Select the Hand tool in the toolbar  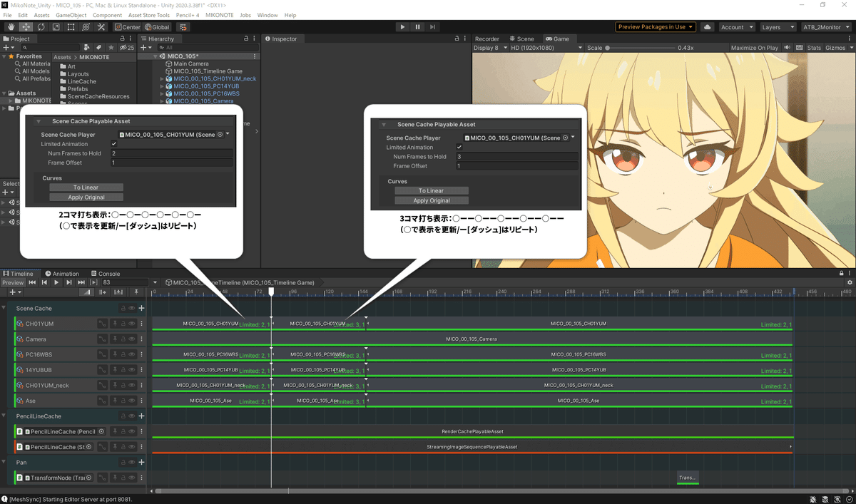11,27
